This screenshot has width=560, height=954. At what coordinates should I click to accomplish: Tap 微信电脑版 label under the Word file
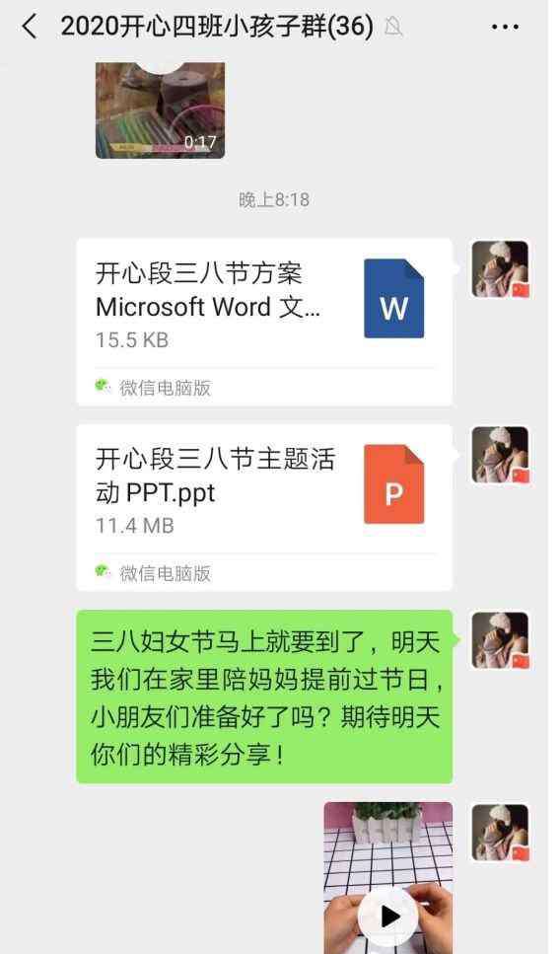pos(165,388)
